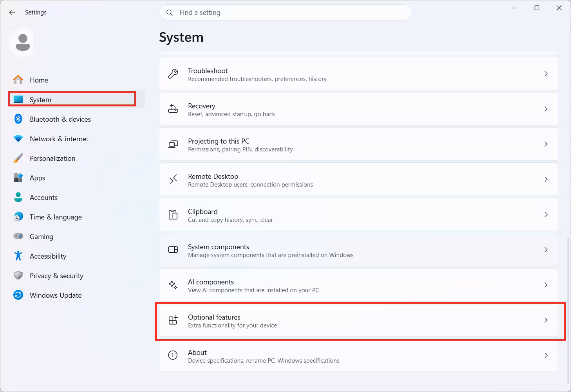Click the Troubleshoot wrench icon
The height and width of the screenshot is (392, 571).
pyautogui.click(x=173, y=74)
